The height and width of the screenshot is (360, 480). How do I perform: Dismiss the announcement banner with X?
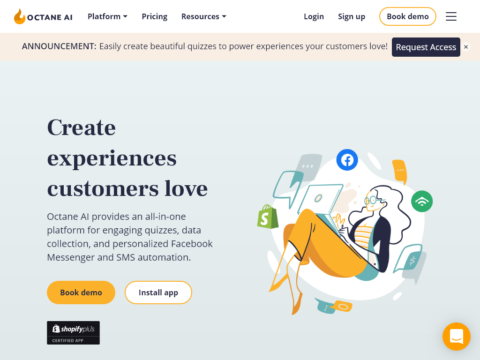466,47
